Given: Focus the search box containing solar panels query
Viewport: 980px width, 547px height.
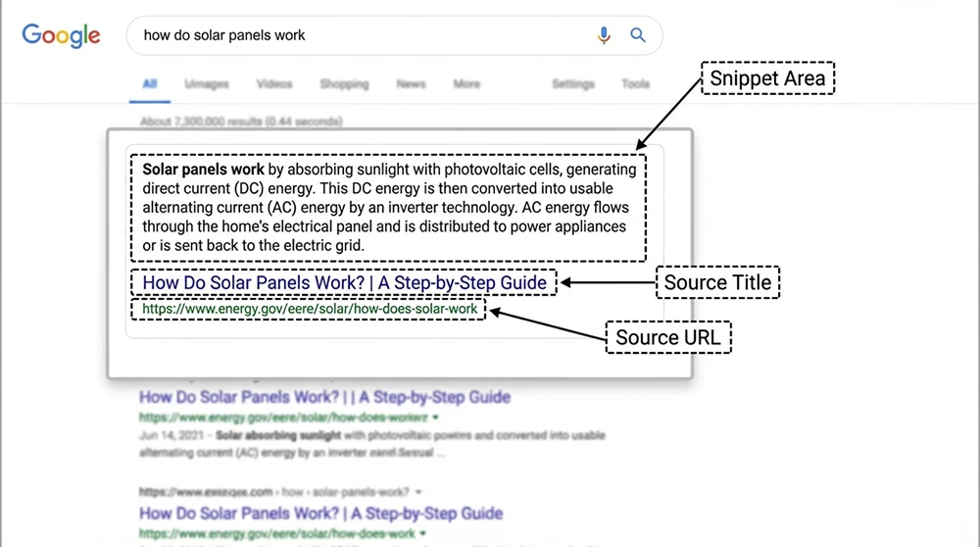Looking at the screenshot, I should click(x=394, y=35).
